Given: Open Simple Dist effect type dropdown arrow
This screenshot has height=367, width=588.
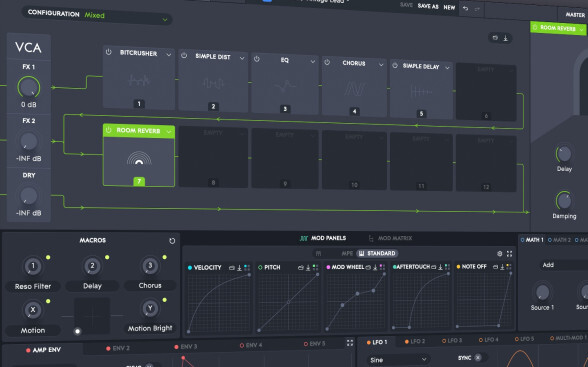Looking at the screenshot, I should pyautogui.click(x=242, y=58).
